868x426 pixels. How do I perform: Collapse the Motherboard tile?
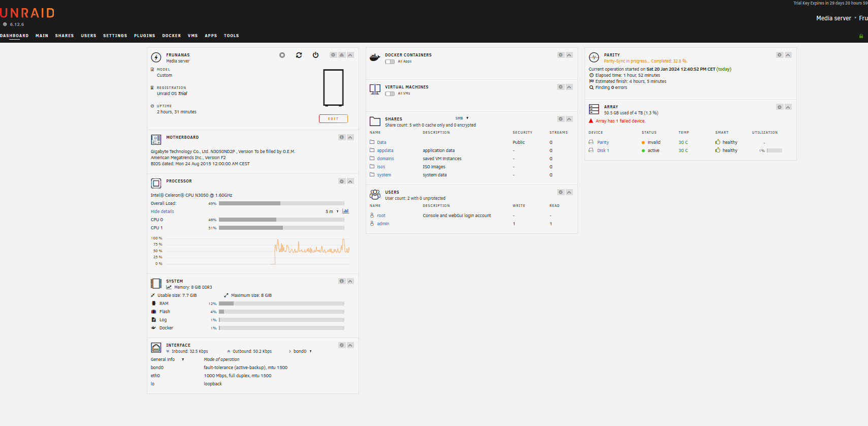point(350,137)
